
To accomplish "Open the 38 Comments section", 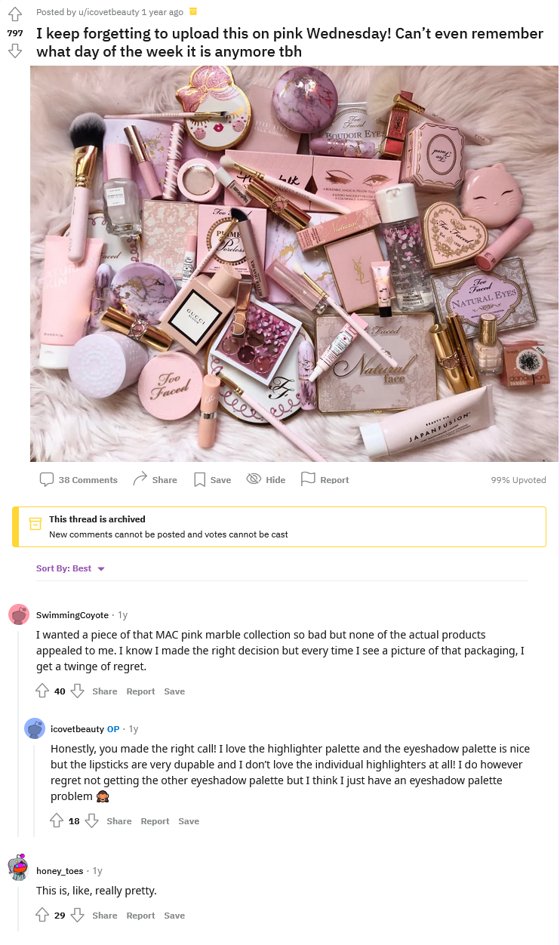I will click(x=78, y=479).
